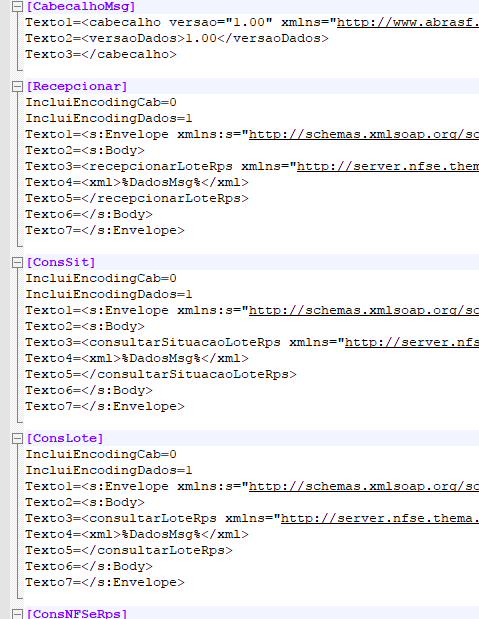Open the abrasf URL in CabecalhoMsg Texto1
Screen dimensions: 479x619
pyautogui.click(x=408, y=23)
